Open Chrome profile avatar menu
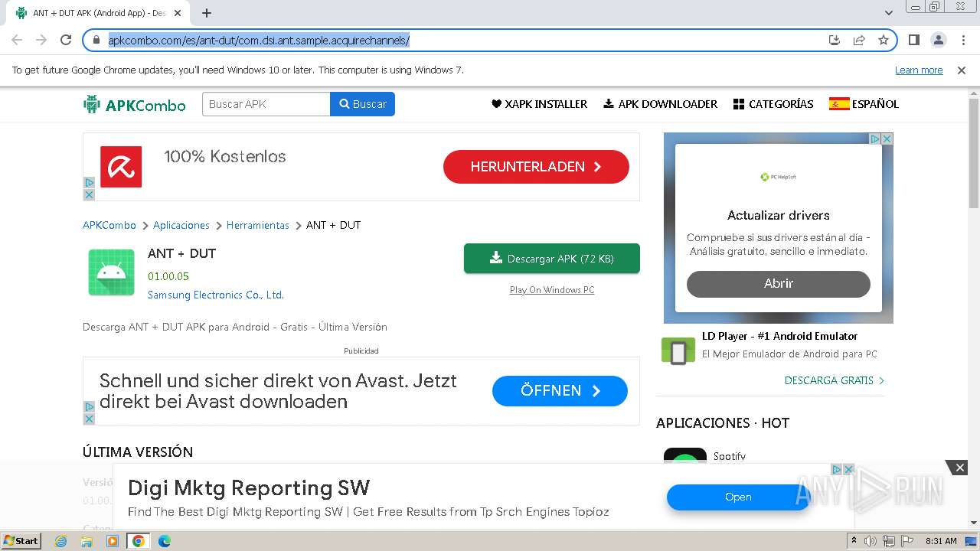980x551 pixels. pyautogui.click(x=938, y=40)
